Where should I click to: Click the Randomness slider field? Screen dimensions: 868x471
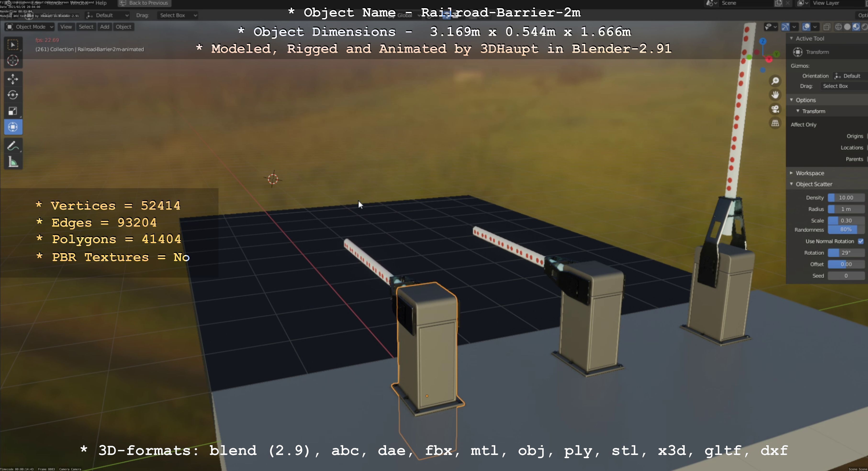[x=846, y=230]
